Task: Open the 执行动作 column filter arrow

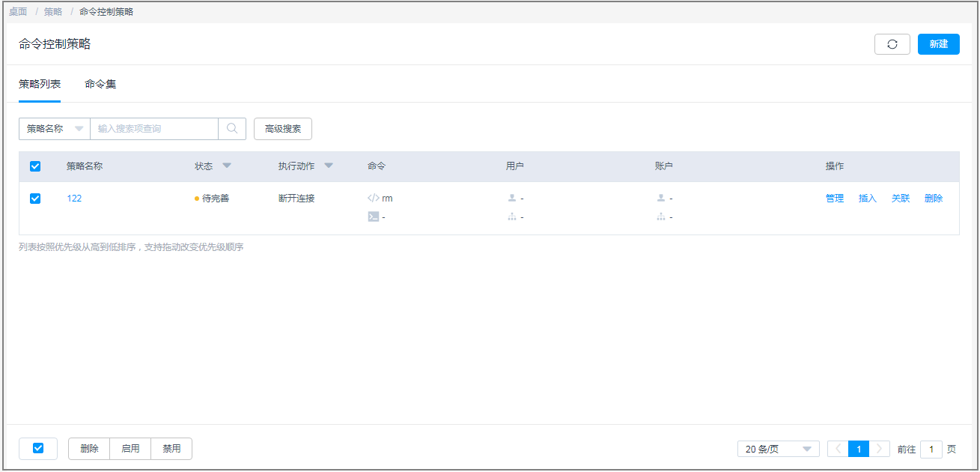Action: tap(329, 166)
